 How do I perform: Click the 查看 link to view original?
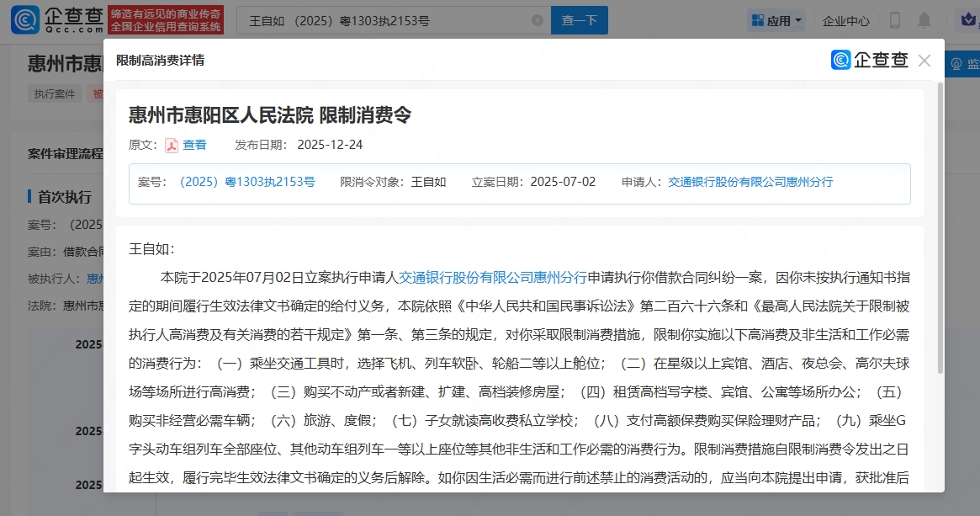pyautogui.click(x=194, y=145)
